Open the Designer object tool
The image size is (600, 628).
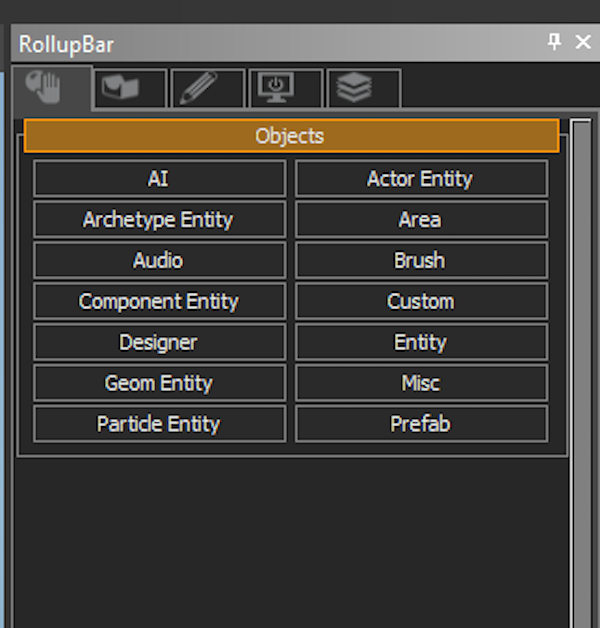(160, 342)
